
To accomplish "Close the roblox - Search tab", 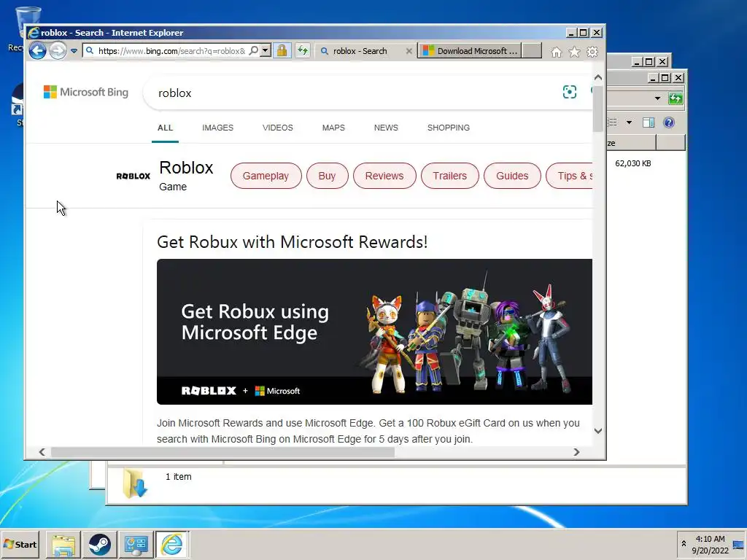I will tap(409, 51).
